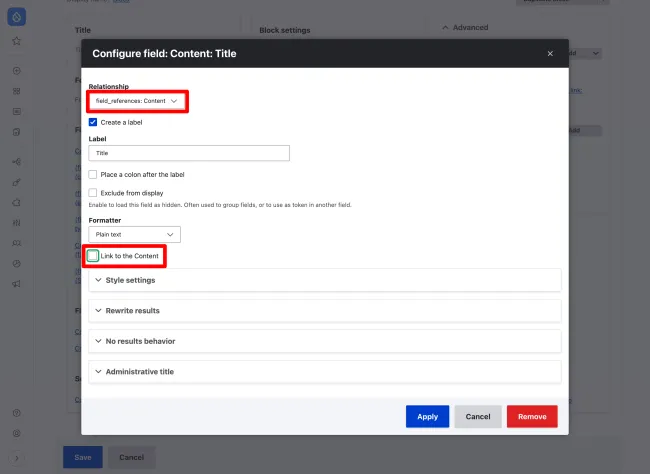Open the star Shortcuts icon in sidebar
650x474 pixels.
[16, 42]
